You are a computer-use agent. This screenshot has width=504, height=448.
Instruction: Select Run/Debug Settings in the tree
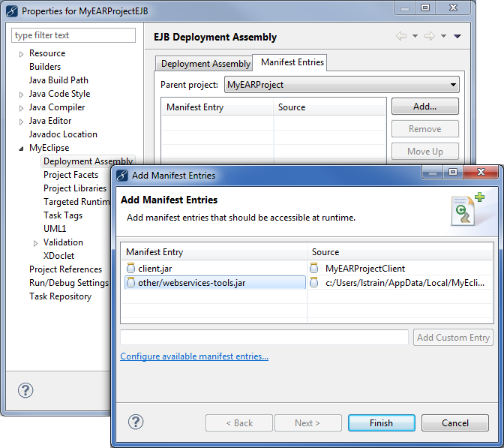pyautogui.click(x=69, y=283)
